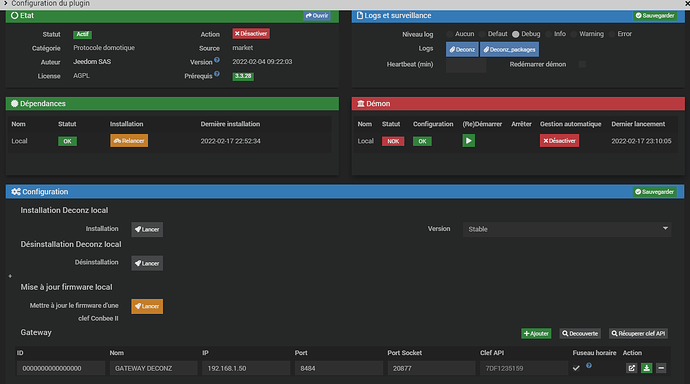Select the Info log level

pyautogui.click(x=548, y=34)
